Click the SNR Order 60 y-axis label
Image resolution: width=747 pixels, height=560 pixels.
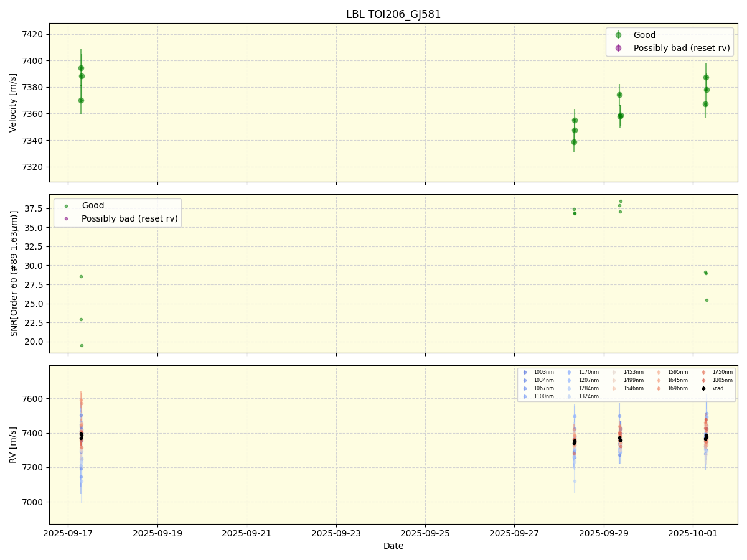click(x=13, y=274)
